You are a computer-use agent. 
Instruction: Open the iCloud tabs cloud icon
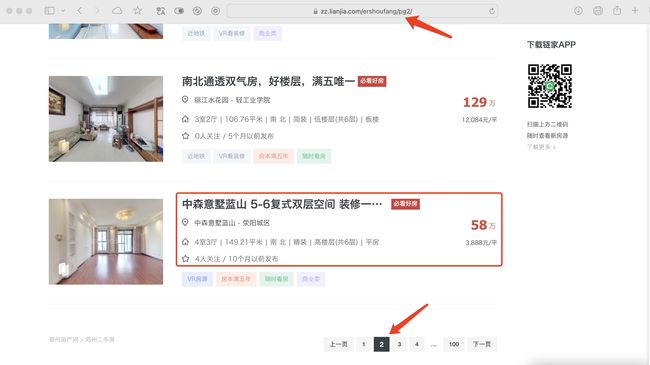[x=117, y=11]
